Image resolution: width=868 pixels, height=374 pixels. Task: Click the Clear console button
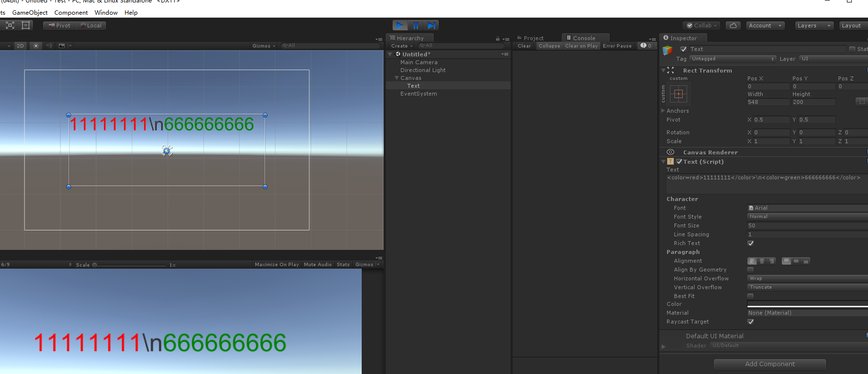click(x=524, y=46)
